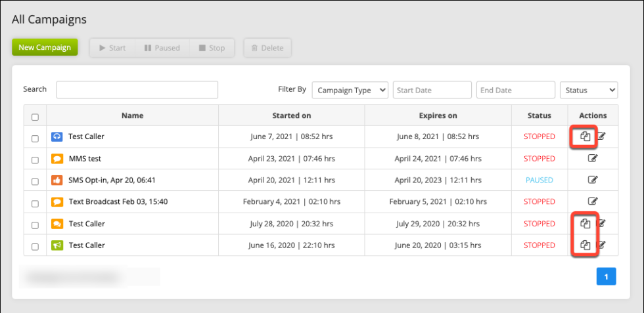Click edit icon for MMS test campaign
This screenshot has width=644, height=313.
click(593, 158)
